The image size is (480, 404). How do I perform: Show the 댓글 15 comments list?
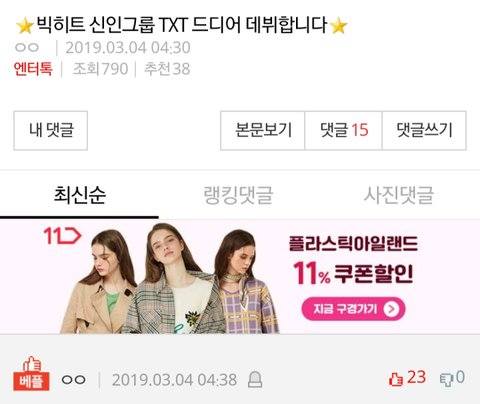tap(344, 130)
